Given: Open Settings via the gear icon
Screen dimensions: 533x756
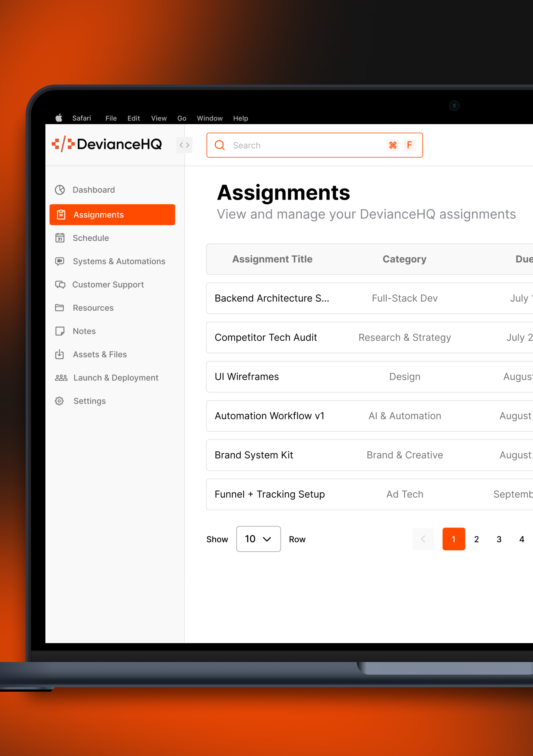Looking at the screenshot, I should click(x=60, y=401).
